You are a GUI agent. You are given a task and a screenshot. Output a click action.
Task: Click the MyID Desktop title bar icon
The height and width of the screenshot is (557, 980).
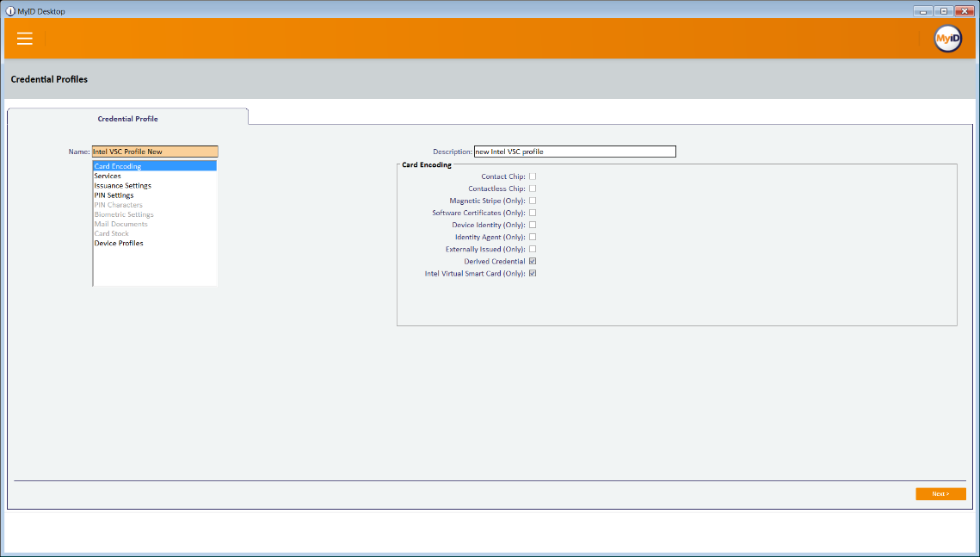10,11
